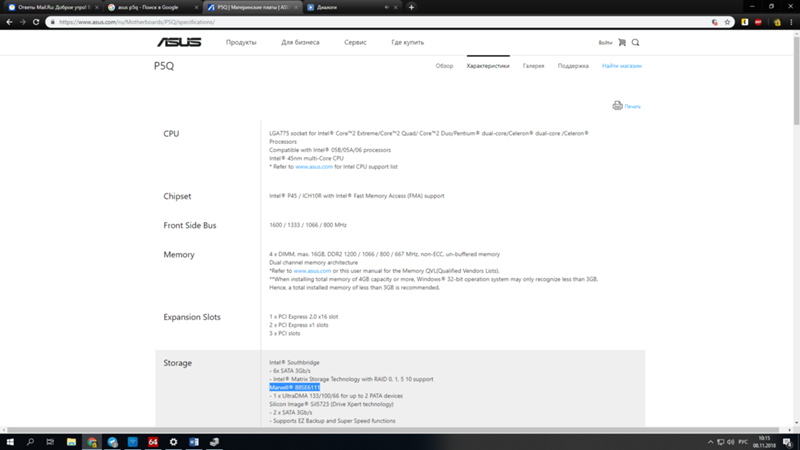The width and height of the screenshot is (800, 450).
Task: Close the P5Q motherboards tab
Action: click(296, 7)
